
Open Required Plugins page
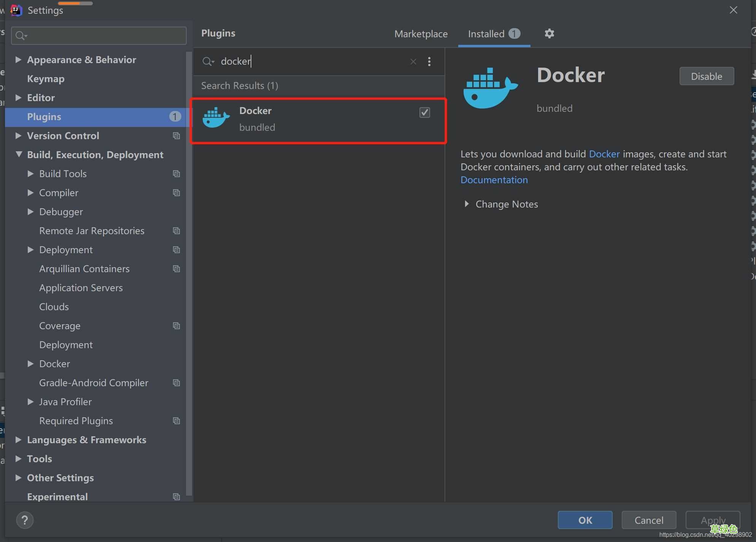tap(76, 421)
